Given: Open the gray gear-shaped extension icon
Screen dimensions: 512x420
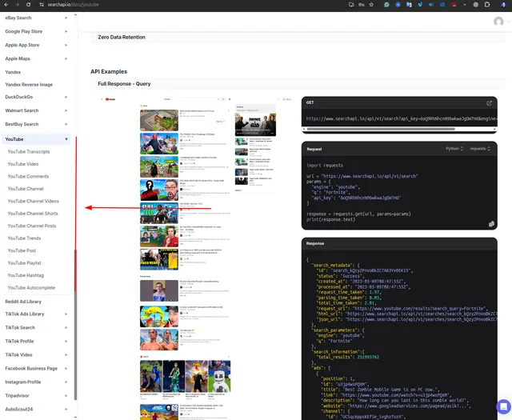Looking at the screenshot, I should coord(476,5).
